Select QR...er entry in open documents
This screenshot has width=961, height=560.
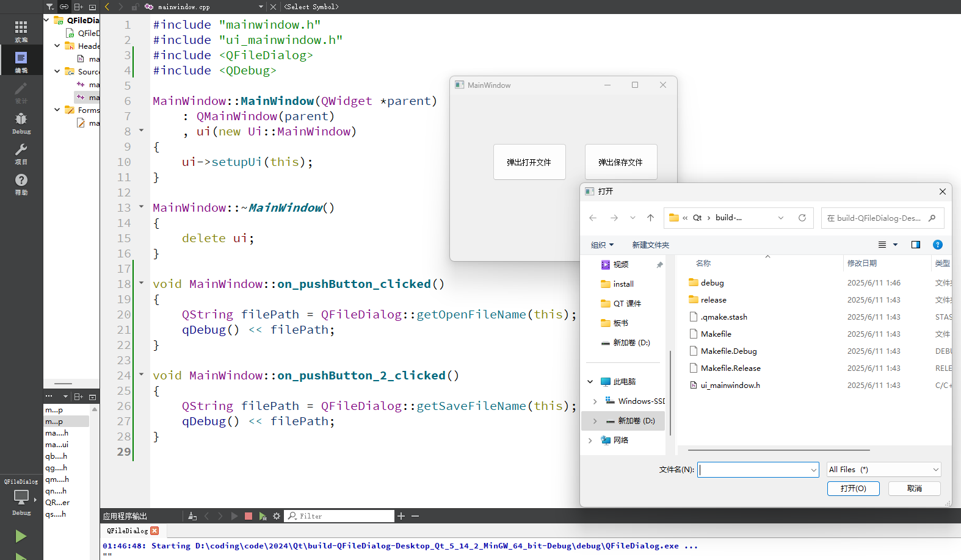pyautogui.click(x=57, y=503)
